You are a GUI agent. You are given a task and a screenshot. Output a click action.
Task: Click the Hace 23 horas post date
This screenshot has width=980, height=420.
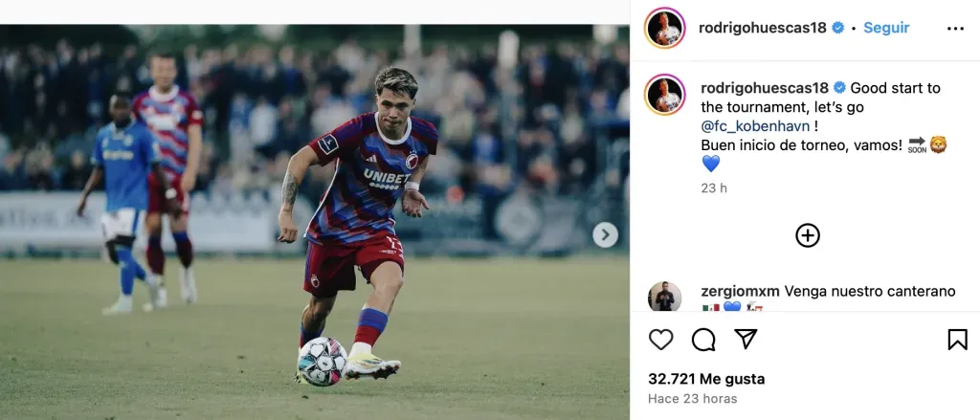(693, 399)
